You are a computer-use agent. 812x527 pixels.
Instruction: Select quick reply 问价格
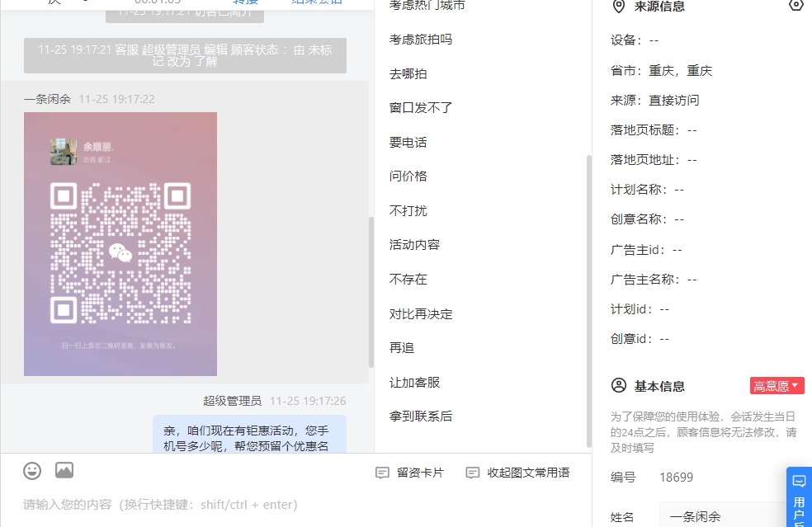coord(408,176)
